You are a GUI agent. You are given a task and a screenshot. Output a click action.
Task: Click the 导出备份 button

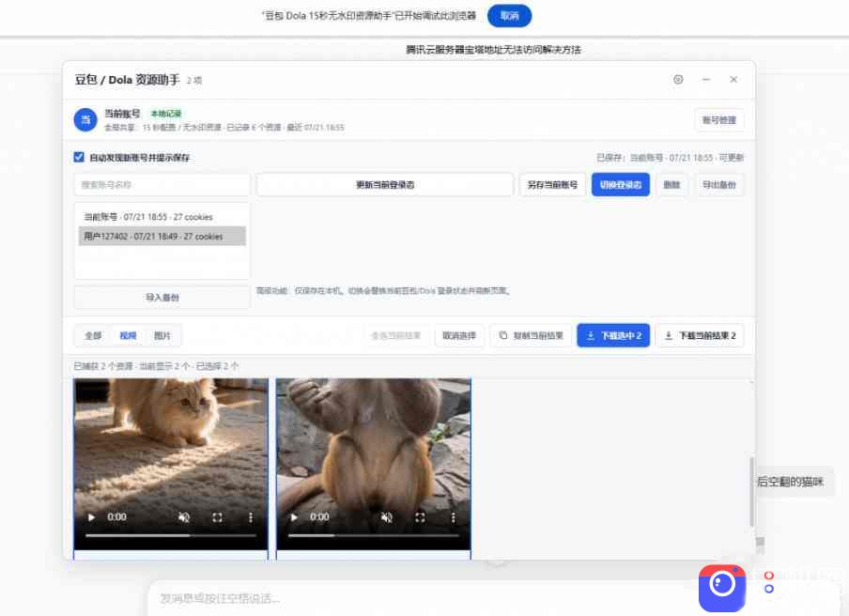click(x=719, y=185)
